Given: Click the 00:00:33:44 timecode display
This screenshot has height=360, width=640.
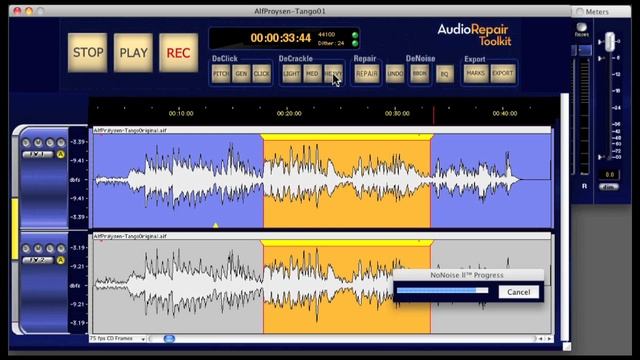Looking at the screenshot, I should point(281,38).
